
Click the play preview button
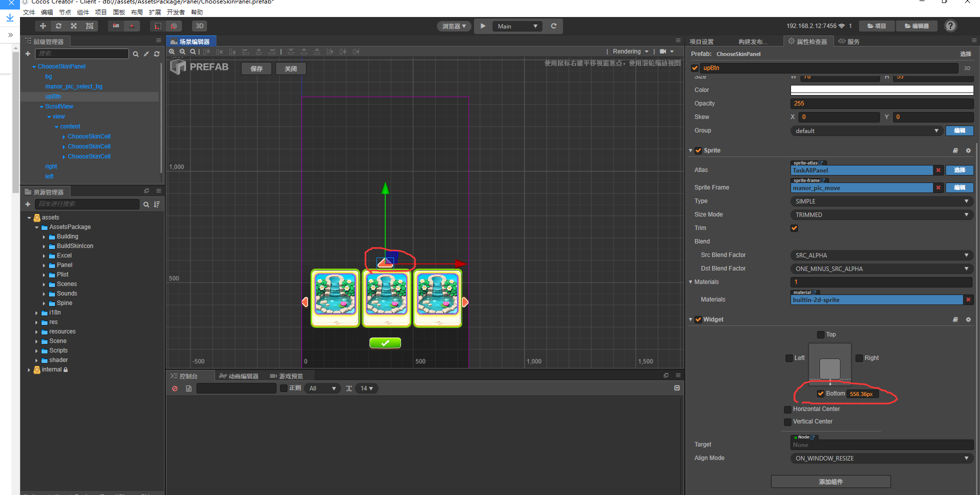tap(483, 26)
